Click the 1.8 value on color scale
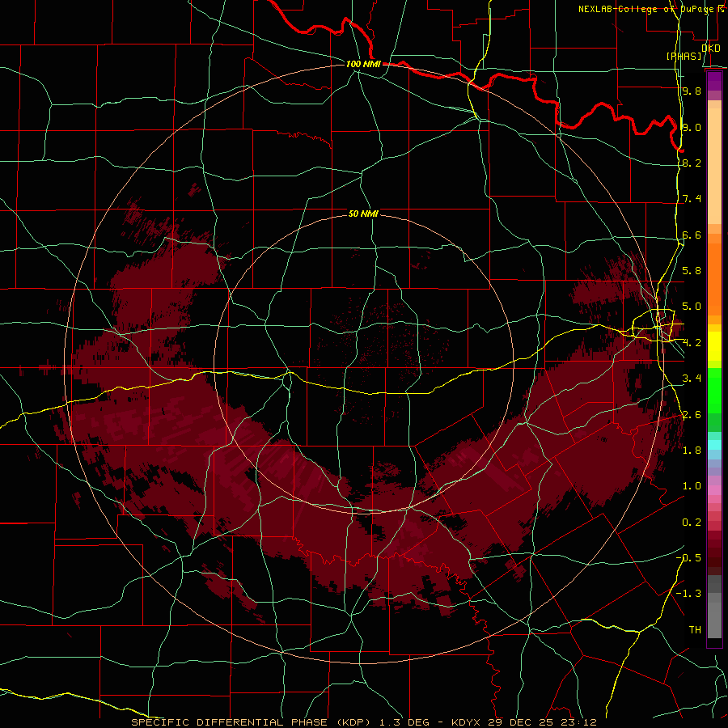Screen dimensions: 728x728 (692, 451)
